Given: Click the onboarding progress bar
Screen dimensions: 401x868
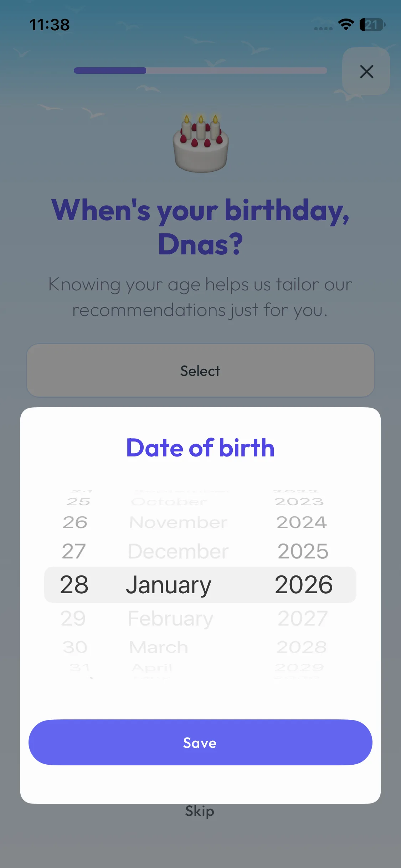Looking at the screenshot, I should click(200, 71).
